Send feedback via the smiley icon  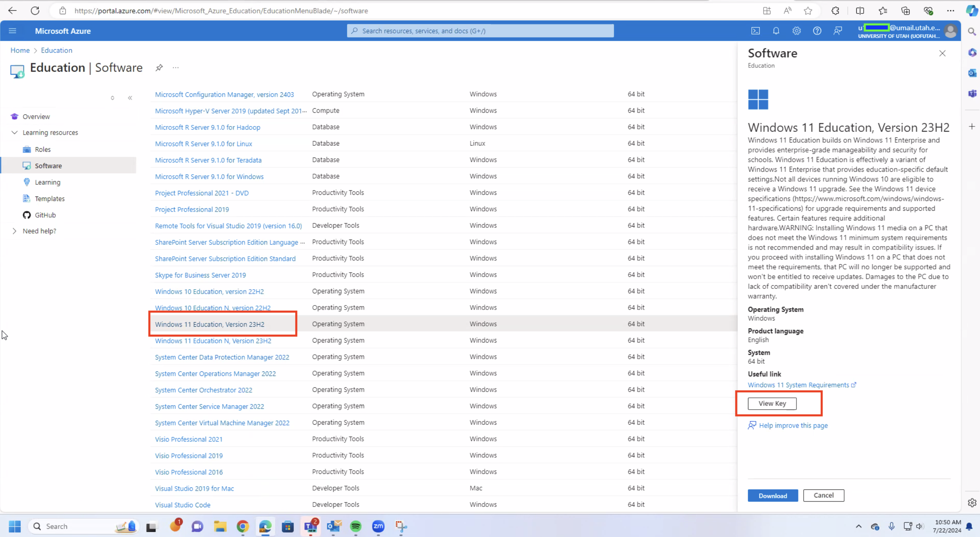(838, 31)
